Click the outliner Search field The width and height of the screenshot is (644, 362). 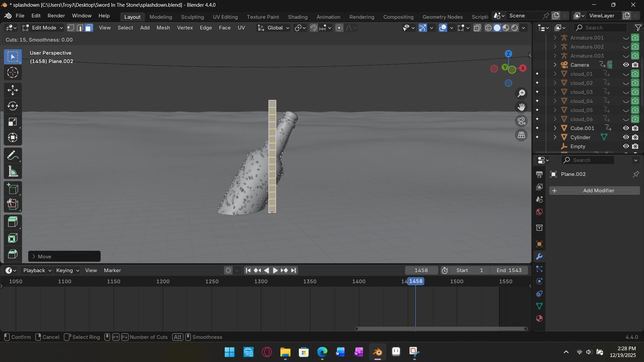coord(600,28)
